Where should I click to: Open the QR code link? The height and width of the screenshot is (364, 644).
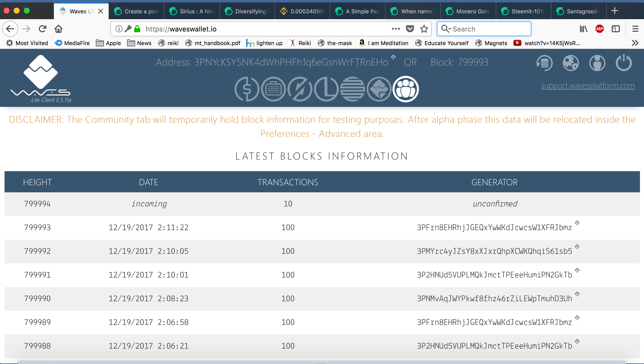[410, 62]
